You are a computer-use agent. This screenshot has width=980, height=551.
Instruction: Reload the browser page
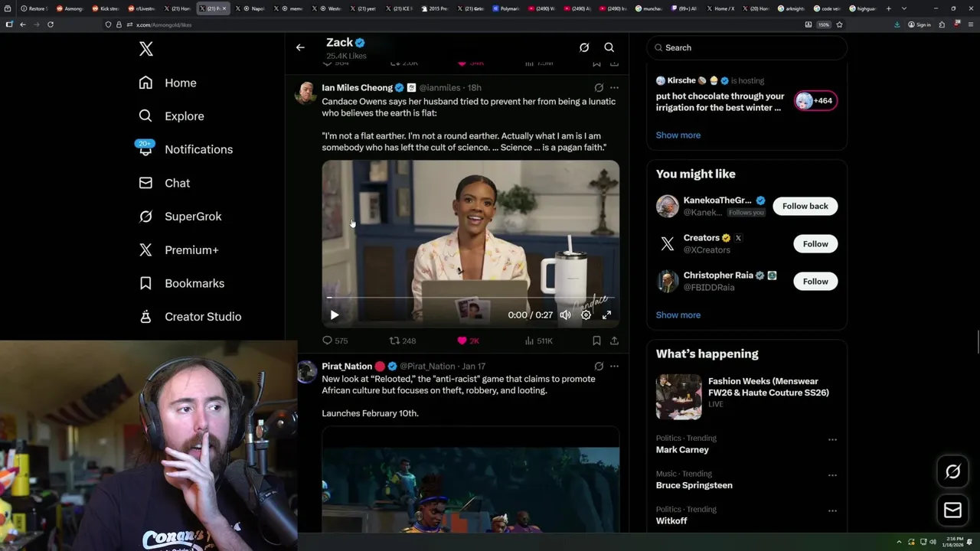pos(51,24)
